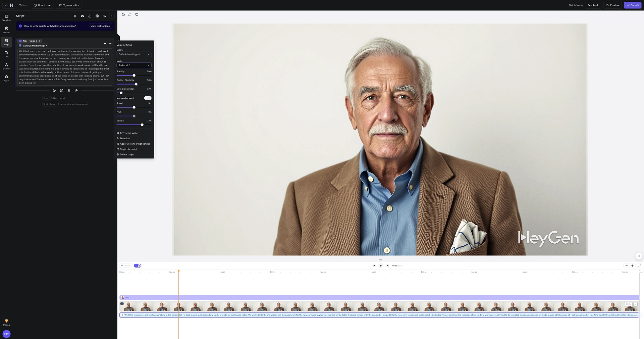The width and height of the screenshot is (644, 339).
Task: Click View instructions button
Action: click(x=100, y=26)
